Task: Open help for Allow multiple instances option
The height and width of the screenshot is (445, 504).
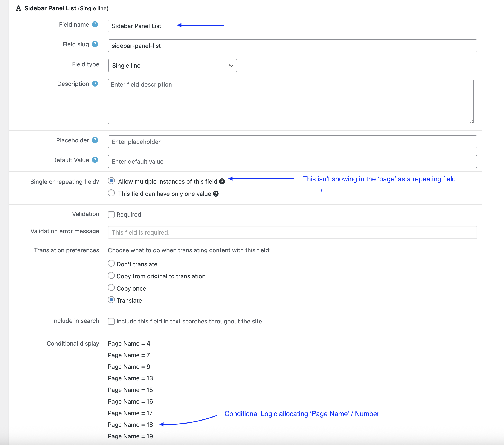Action: tap(222, 181)
